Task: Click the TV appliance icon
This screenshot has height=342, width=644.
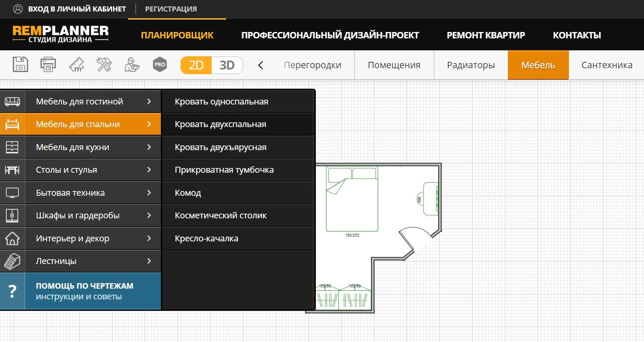Action: tap(12, 193)
